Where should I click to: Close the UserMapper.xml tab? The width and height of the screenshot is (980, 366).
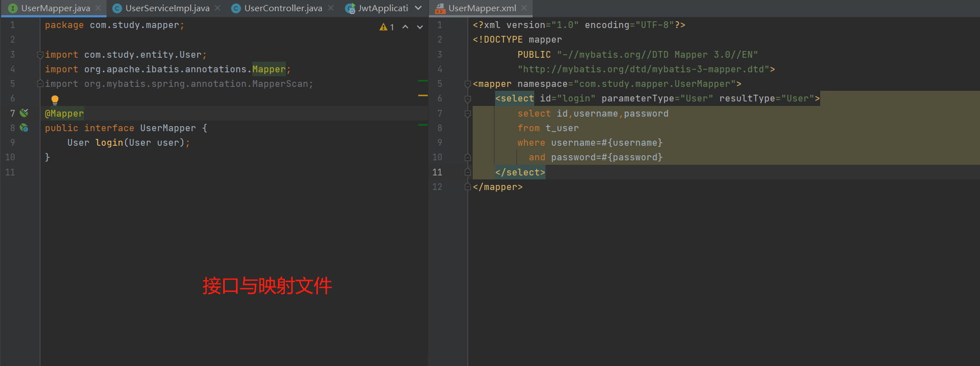(524, 8)
